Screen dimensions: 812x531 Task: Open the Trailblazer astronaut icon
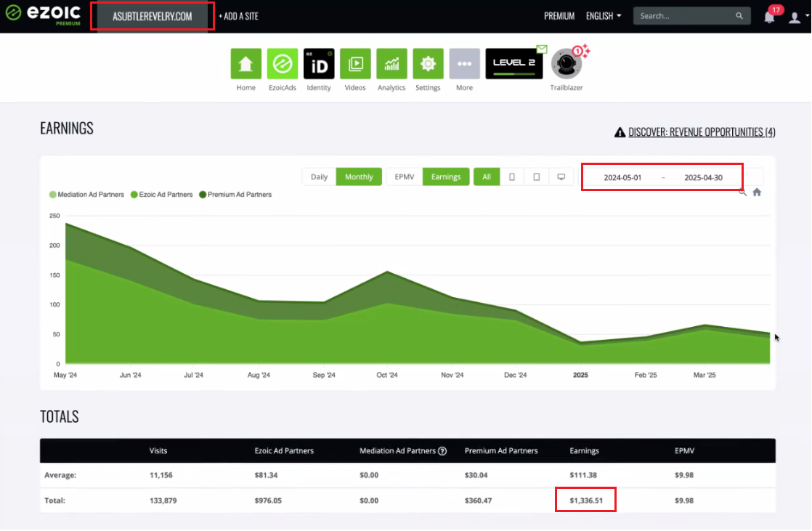click(567, 63)
